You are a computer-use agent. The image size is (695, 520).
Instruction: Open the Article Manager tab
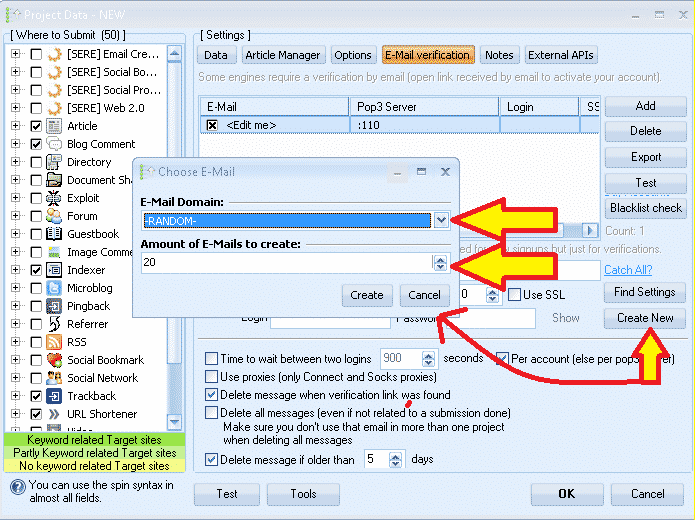point(283,55)
